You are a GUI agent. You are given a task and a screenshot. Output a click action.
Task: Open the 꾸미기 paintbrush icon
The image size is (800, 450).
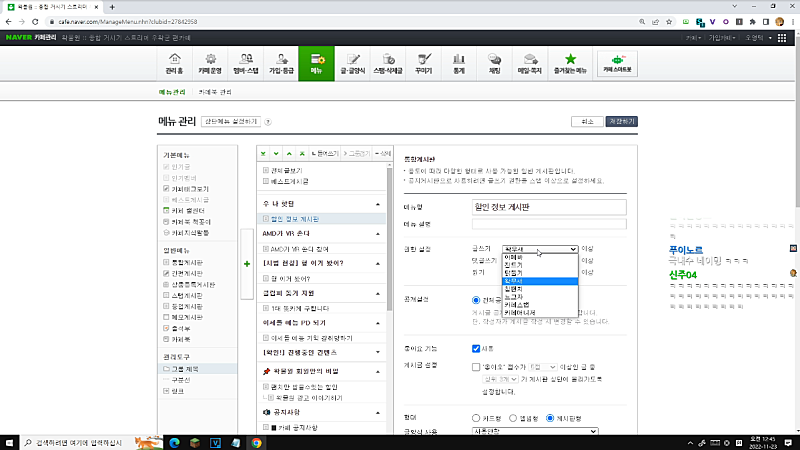[x=424, y=64]
